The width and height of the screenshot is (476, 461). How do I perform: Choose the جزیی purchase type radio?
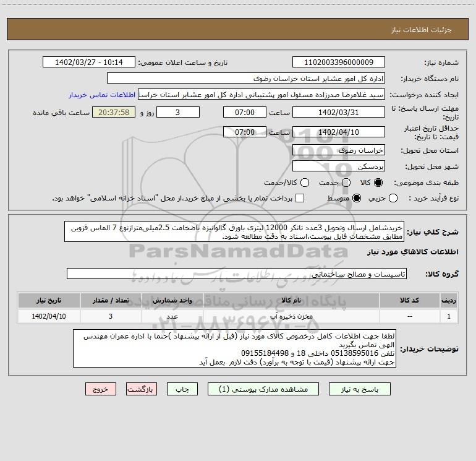(393, 198)
